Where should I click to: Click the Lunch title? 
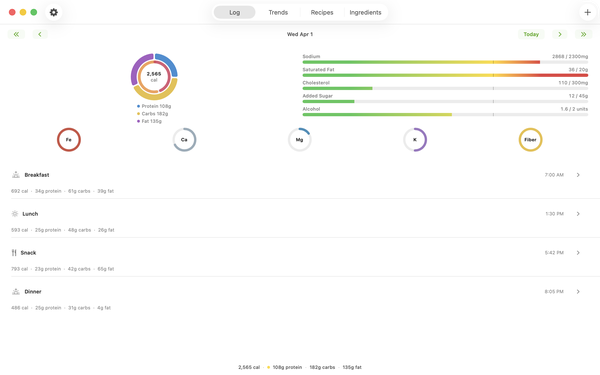(30, 214)
